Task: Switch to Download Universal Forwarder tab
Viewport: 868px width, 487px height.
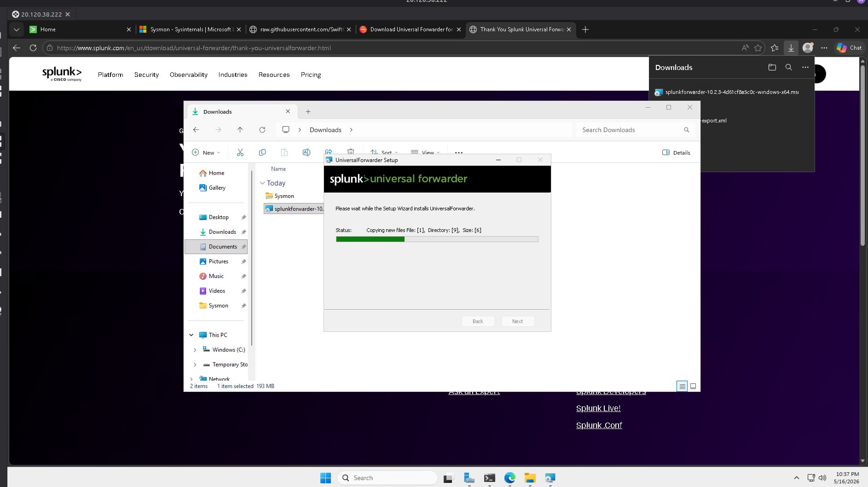Action: tap(410, 29)
